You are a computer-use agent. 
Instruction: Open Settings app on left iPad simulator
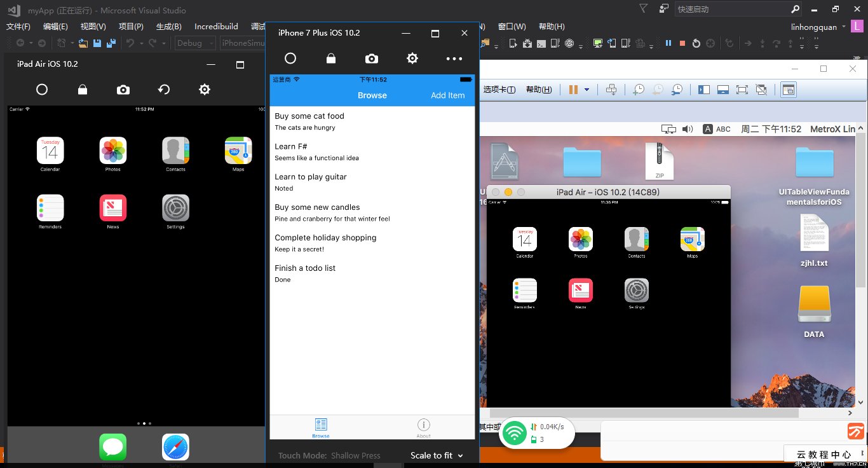click(175, 208)
